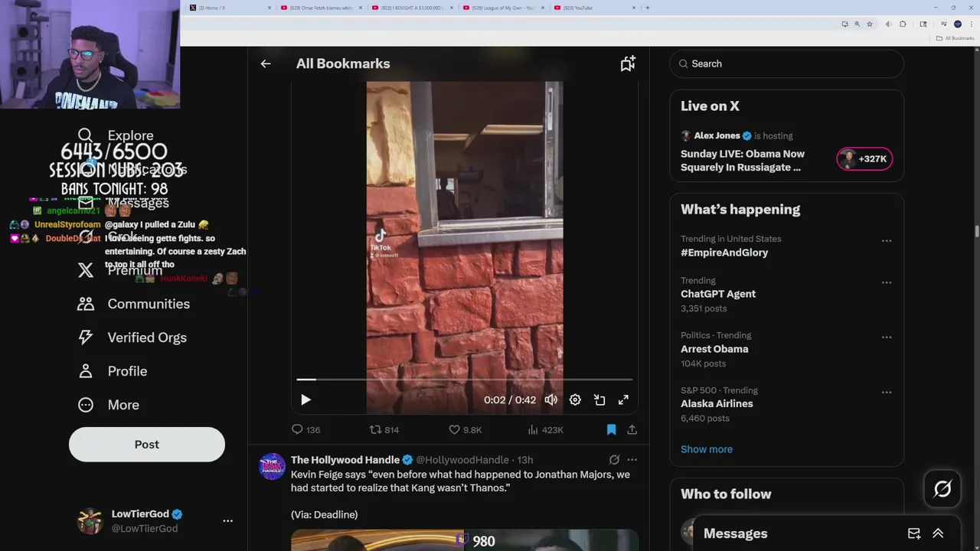Bookmark this page with the star icon
Screen dimensions: 980x551
(870, 24)
